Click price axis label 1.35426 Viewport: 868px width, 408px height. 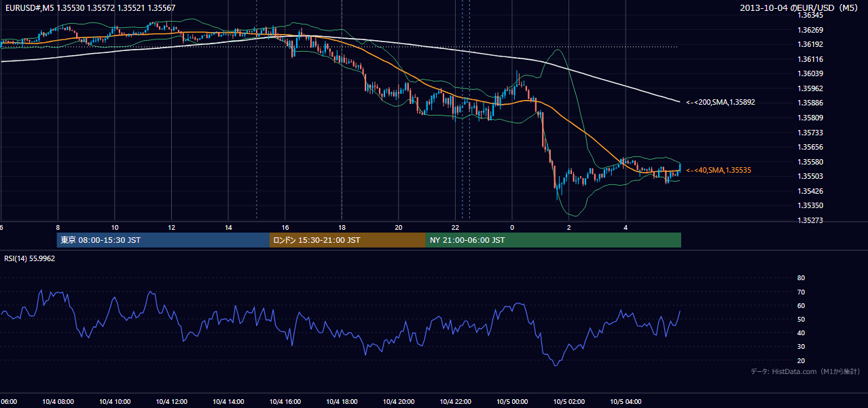812,191
